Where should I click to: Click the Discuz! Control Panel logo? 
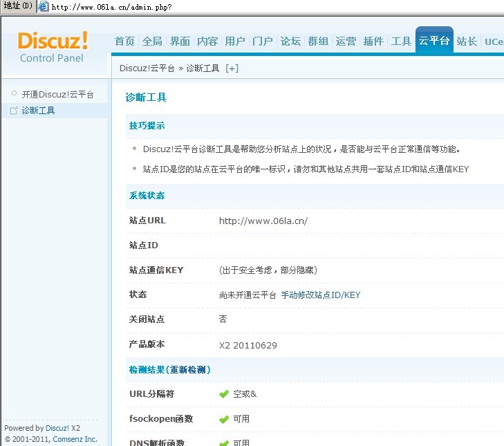tap(53, 46)
